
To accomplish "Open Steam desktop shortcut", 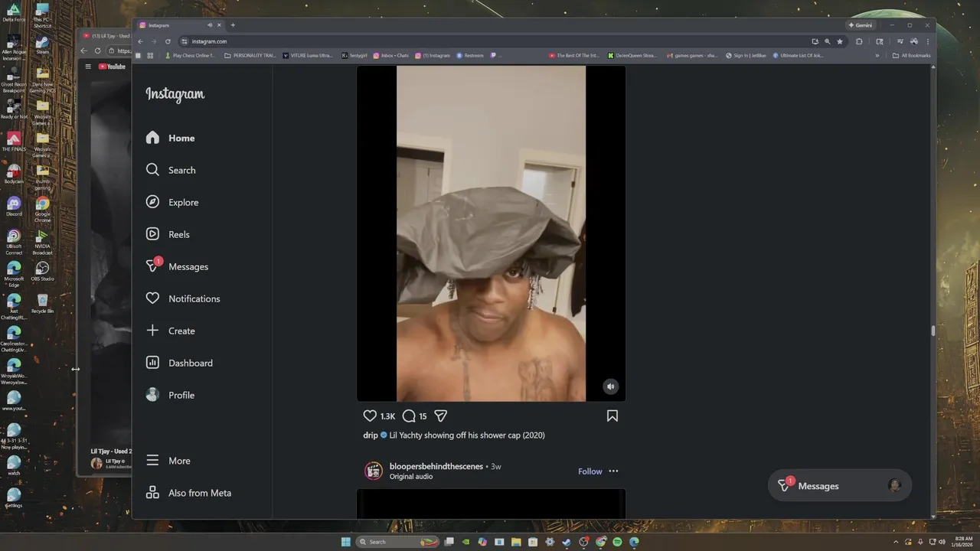I will tap(42, 44).
